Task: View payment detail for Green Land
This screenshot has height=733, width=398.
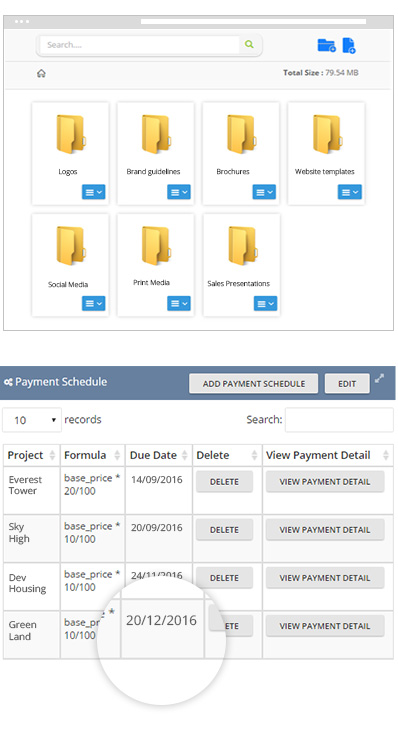Action: click(325, 626)
